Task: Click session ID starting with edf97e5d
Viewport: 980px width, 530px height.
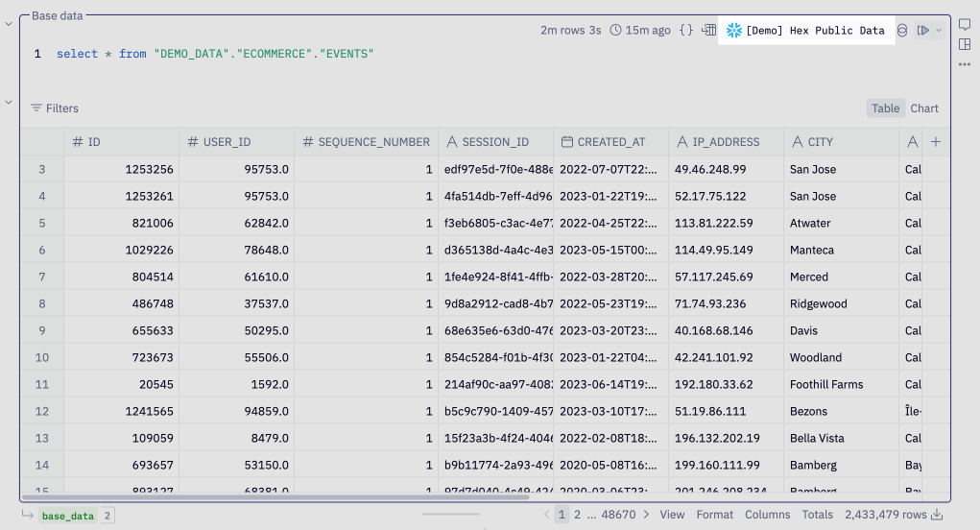Action: tap(495, 169)
